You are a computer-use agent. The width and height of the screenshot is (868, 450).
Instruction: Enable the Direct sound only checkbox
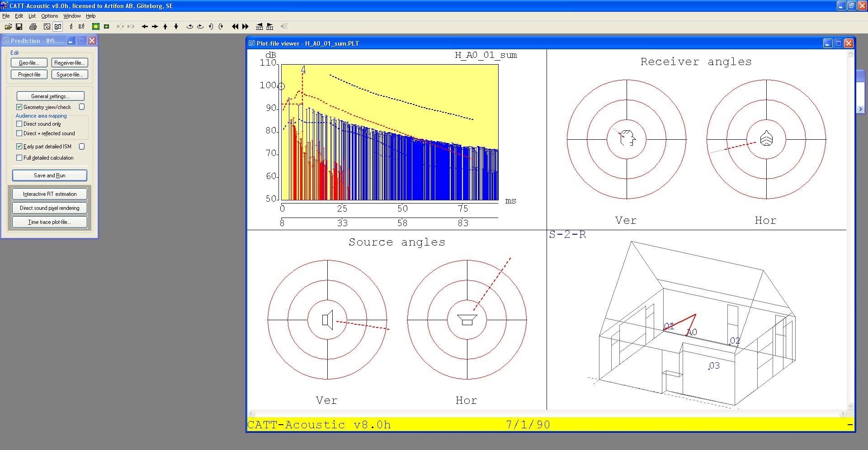tap(19, 124)
